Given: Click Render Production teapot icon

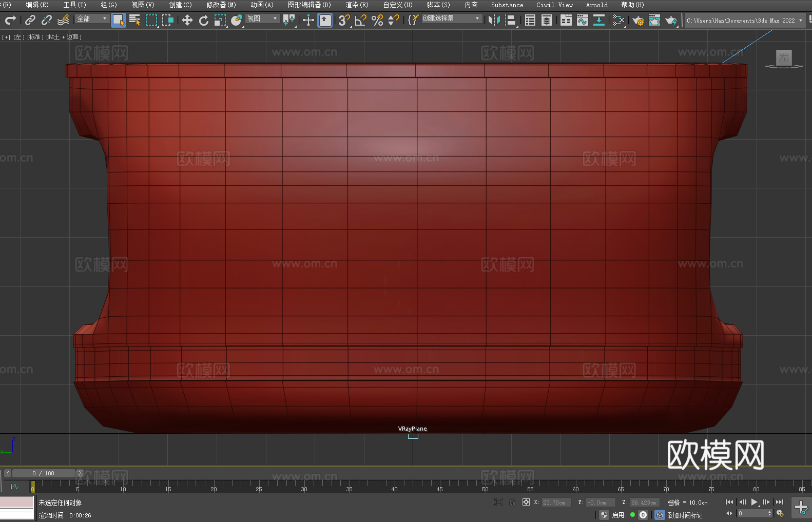Looking at the screenshot, I should pos(671,20).
